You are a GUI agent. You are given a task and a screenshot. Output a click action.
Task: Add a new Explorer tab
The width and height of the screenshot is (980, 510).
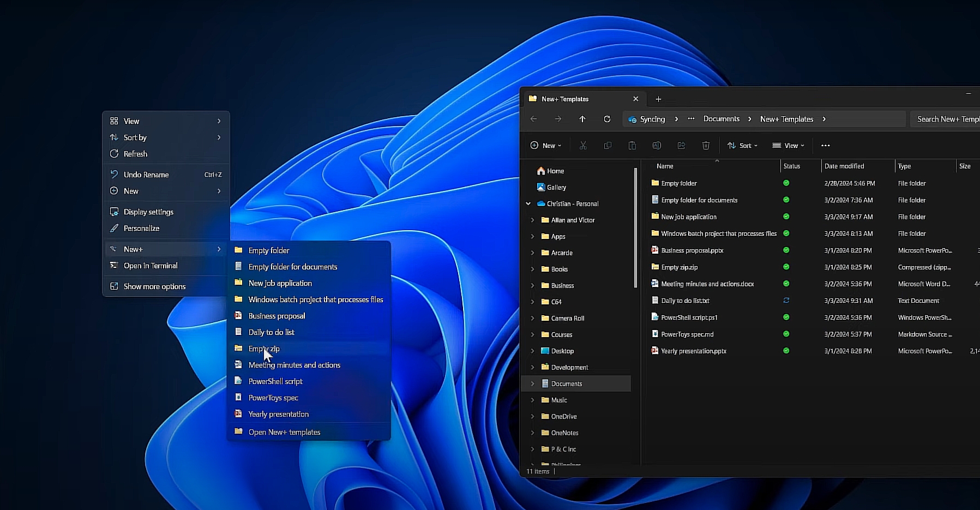click(x=658, y=99)
